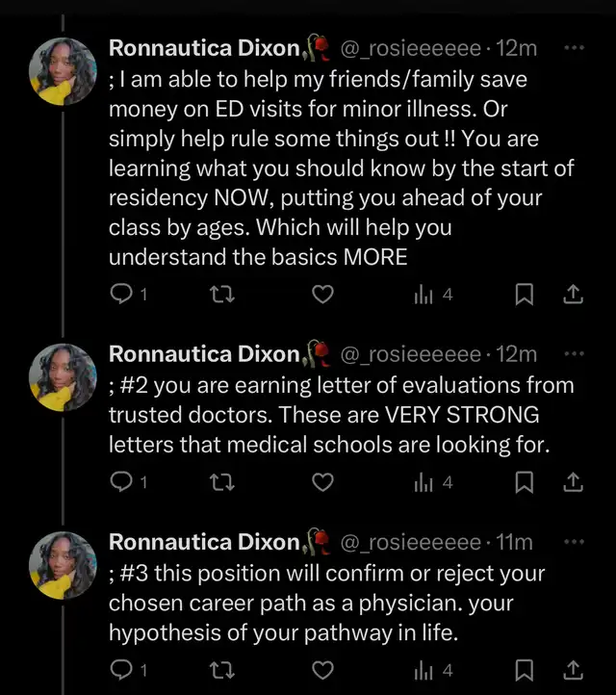This screenshot has height=695, width=616.
Task: Open more options on #3 tweet
Action: point(573,541)
